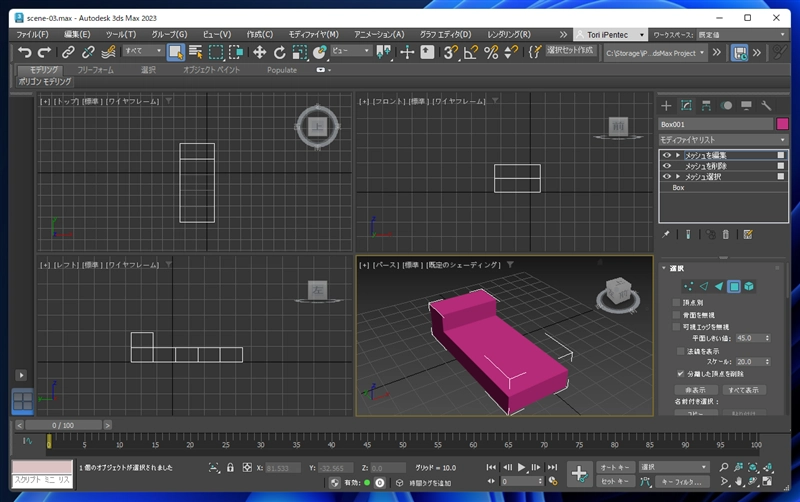Select the Unlink Selection tool
Image resolution: width=800 pixels, height=502 pixels.
coord(88,52)
